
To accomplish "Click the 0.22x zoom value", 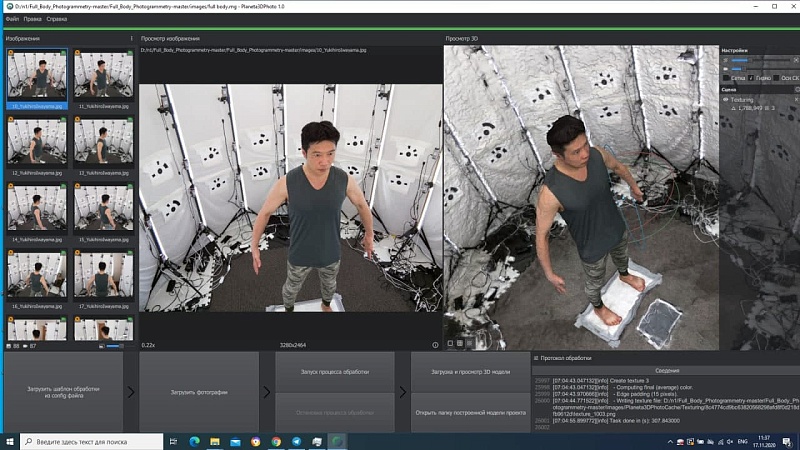I will coord(148,345).
